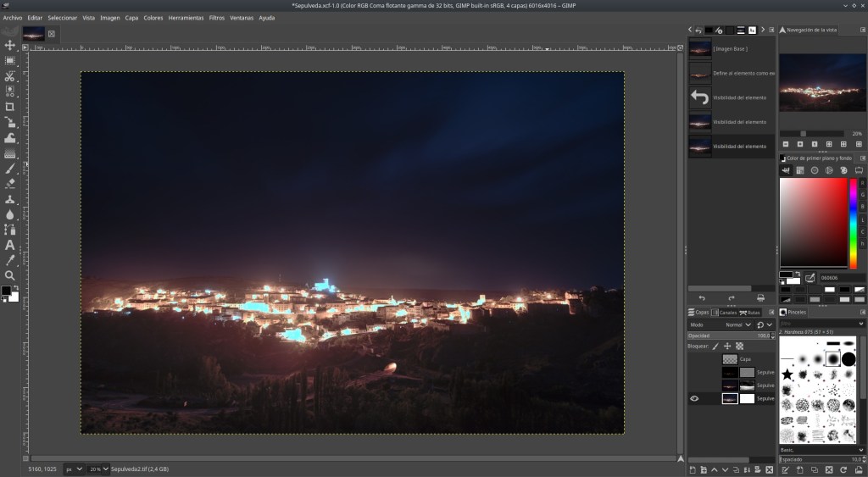This screenshot has height=477, width=868.
Task: Hide the visible bottom Sepulveda layer
Action: (x=694, y=398)
